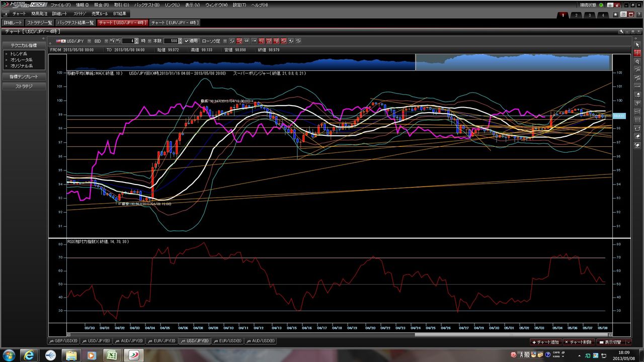This screenshot has height=362, width=644.
Task: Open the ローソク足 chart type dropdown
Action: (x=224, y=41)
